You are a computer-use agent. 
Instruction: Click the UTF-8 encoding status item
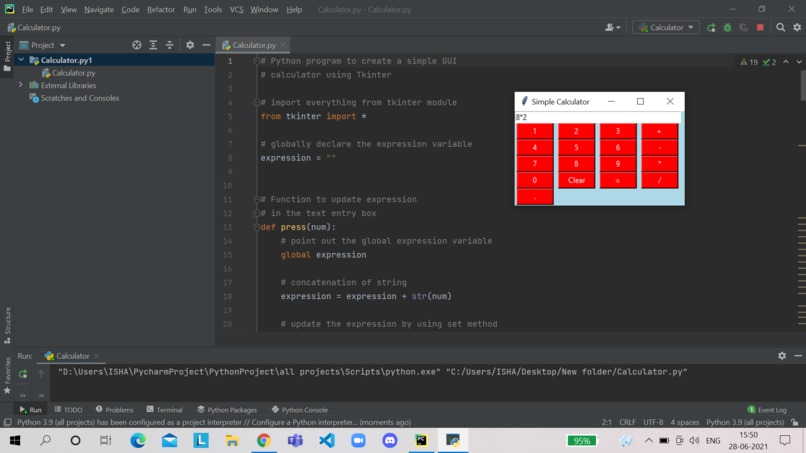tap(653, 422)
